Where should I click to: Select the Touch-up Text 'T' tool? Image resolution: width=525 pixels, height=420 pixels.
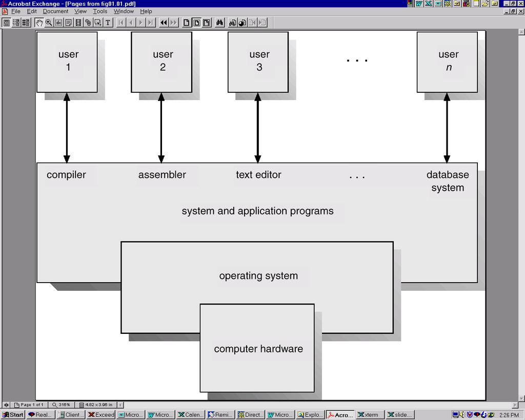tap(108, 23)
